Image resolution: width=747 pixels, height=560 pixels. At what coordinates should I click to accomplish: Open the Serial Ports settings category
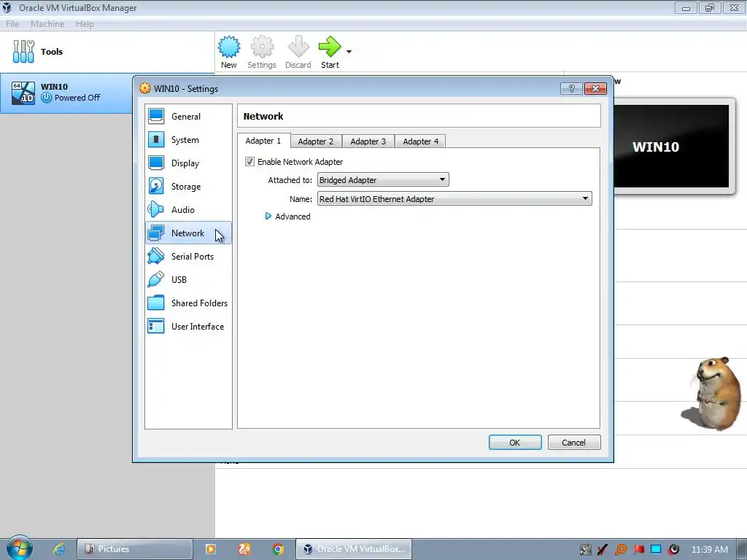point(188,256)
